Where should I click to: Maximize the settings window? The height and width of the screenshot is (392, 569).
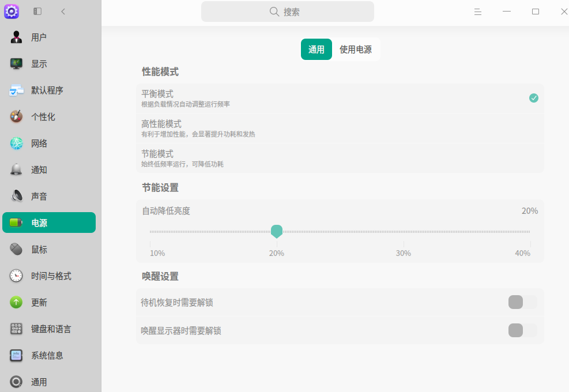(x=535, y=12)
